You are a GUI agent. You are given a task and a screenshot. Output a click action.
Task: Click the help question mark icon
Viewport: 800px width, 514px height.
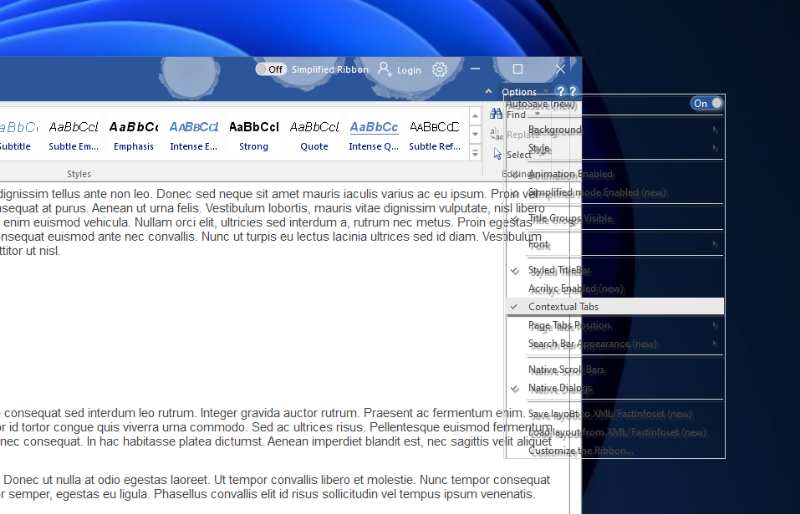click(561, 92)
